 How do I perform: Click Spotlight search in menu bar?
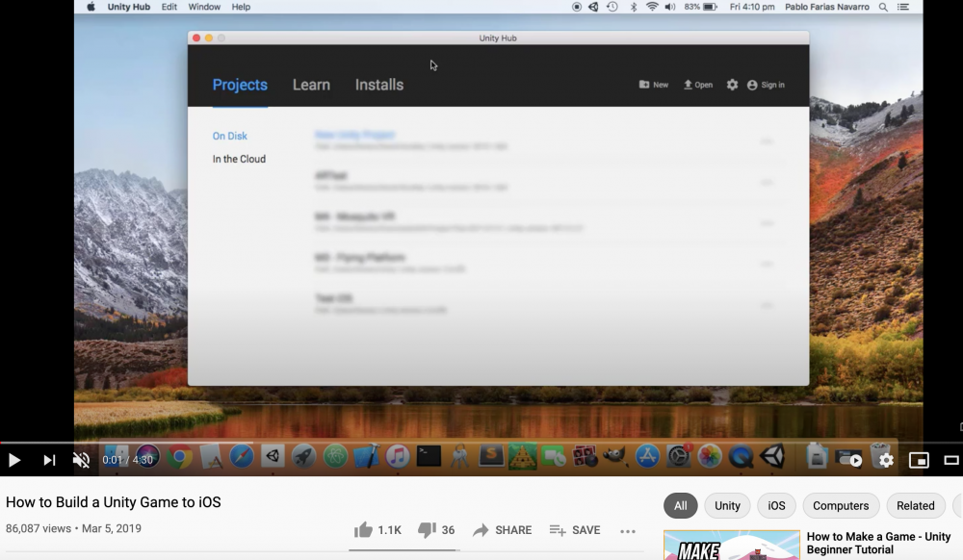click(883, 7)
